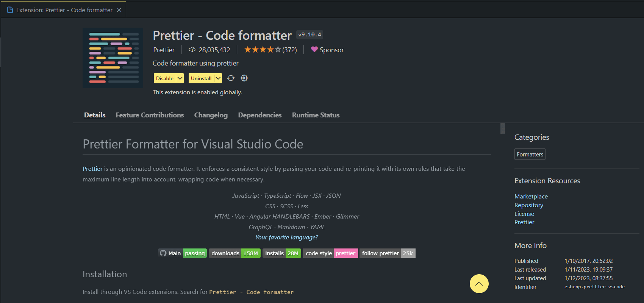Click the Last released date 1/11/2023, 19:09:37

tap(589, 270)
